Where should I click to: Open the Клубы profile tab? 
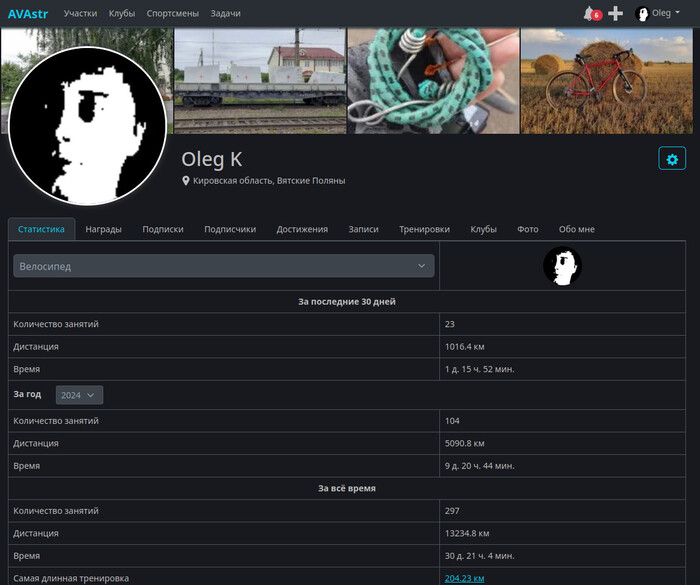(483, 229)
